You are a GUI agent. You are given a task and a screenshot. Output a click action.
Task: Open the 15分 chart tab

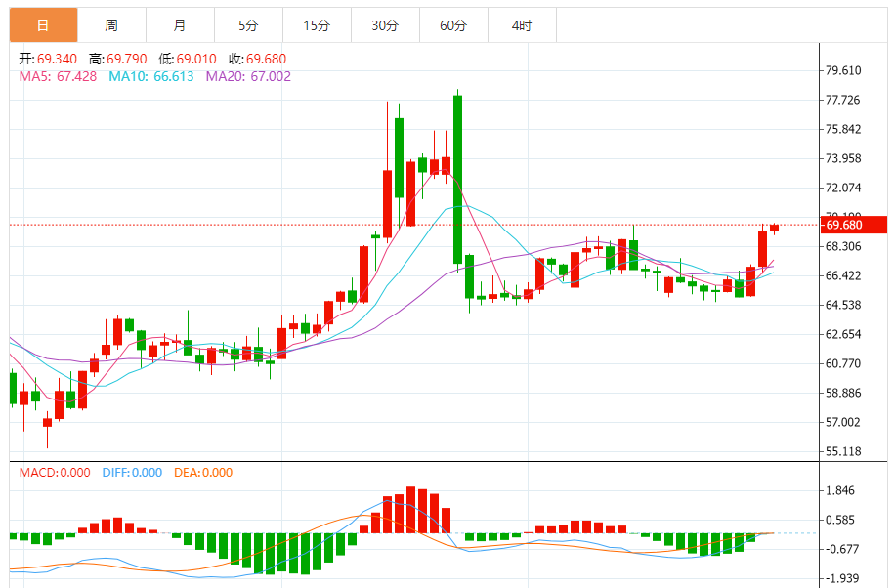317,25
